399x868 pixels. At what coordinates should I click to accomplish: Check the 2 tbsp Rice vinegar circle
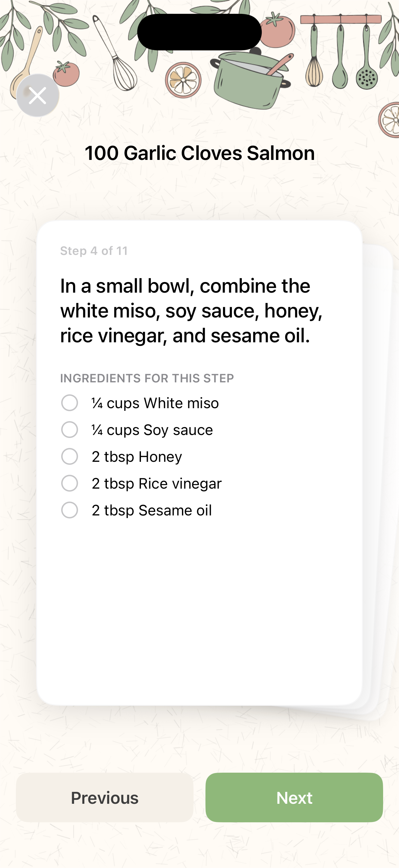(x=70, y=484)
